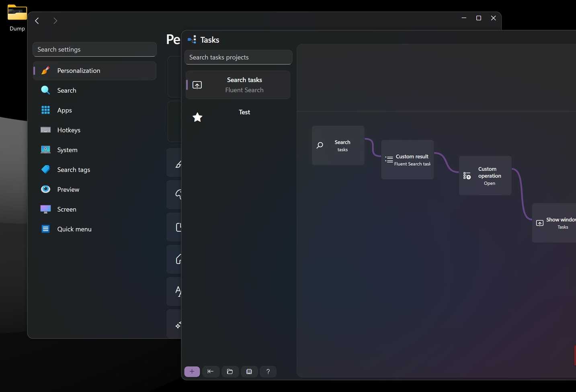
Task: Click the purple add new task button
Action: pyautogui.click(x=192, y=371)
